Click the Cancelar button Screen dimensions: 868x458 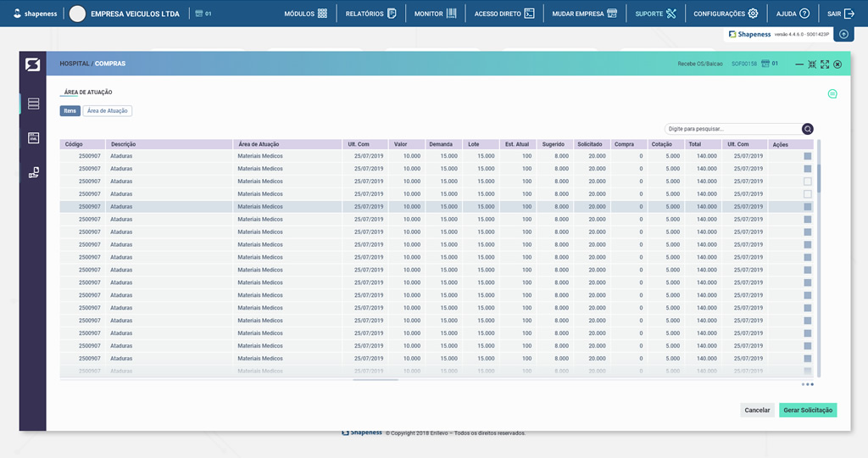pyautogui.click(x=757, y=411)
